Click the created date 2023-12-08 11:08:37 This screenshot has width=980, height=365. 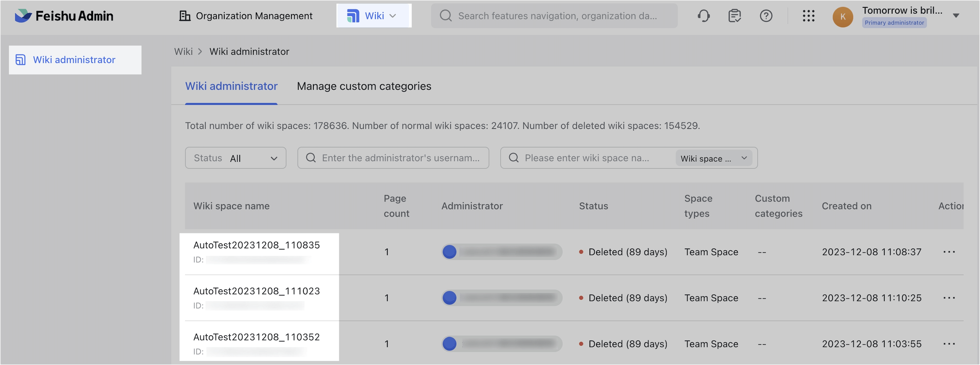pyautogui.click(x=872, y=252)
